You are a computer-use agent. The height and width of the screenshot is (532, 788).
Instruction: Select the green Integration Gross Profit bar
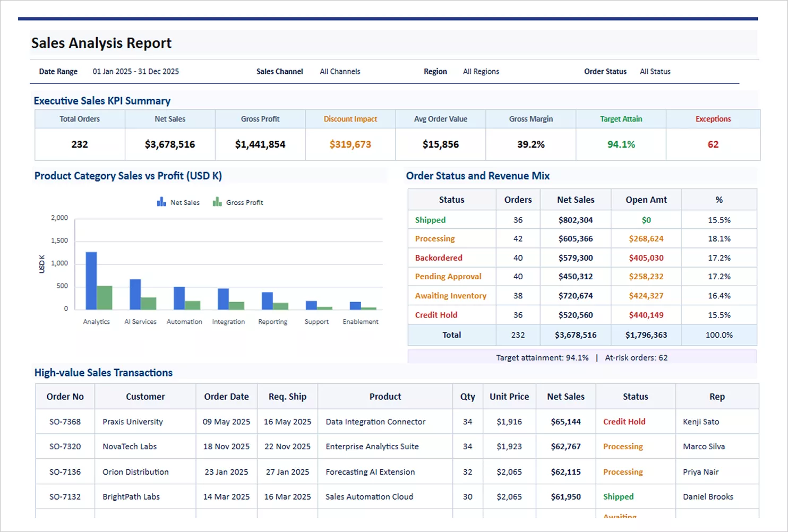point(236,305)
